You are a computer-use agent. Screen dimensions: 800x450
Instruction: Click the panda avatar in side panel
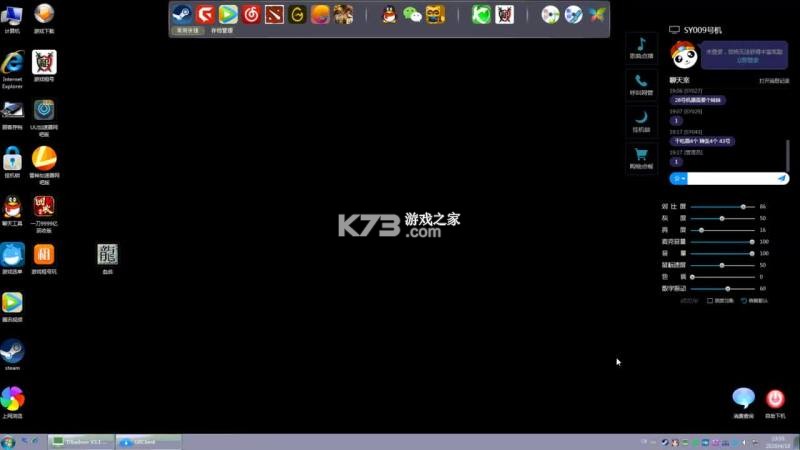coord(684,55)
